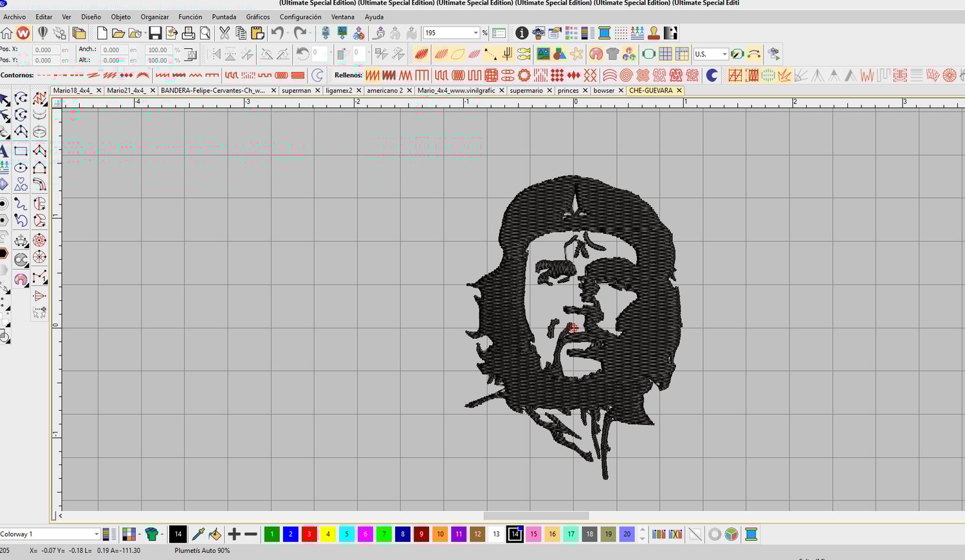Toggle the rulers and guides icon
Screen dimensions: 965x560
682,54
